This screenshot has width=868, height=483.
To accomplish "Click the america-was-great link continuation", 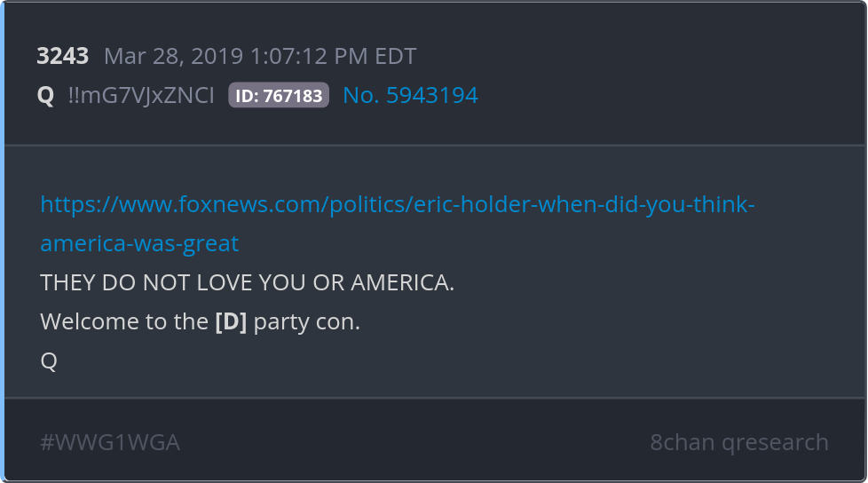I will pos(139,243).
